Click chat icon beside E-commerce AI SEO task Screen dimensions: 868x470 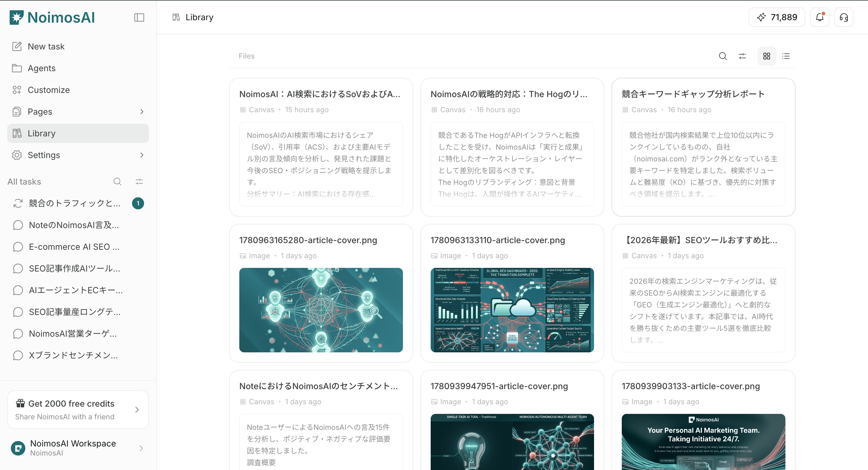coord(18,247)
